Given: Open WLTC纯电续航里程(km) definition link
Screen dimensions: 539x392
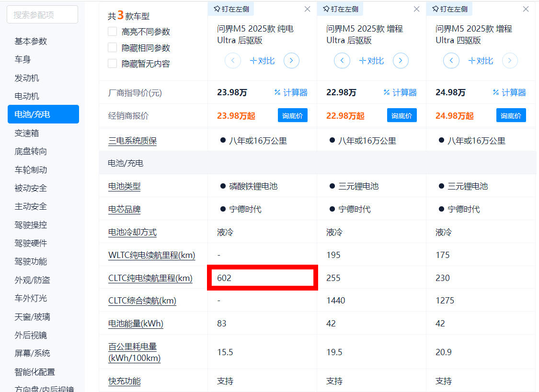Looking at the screenshot, I should [151, 255].
